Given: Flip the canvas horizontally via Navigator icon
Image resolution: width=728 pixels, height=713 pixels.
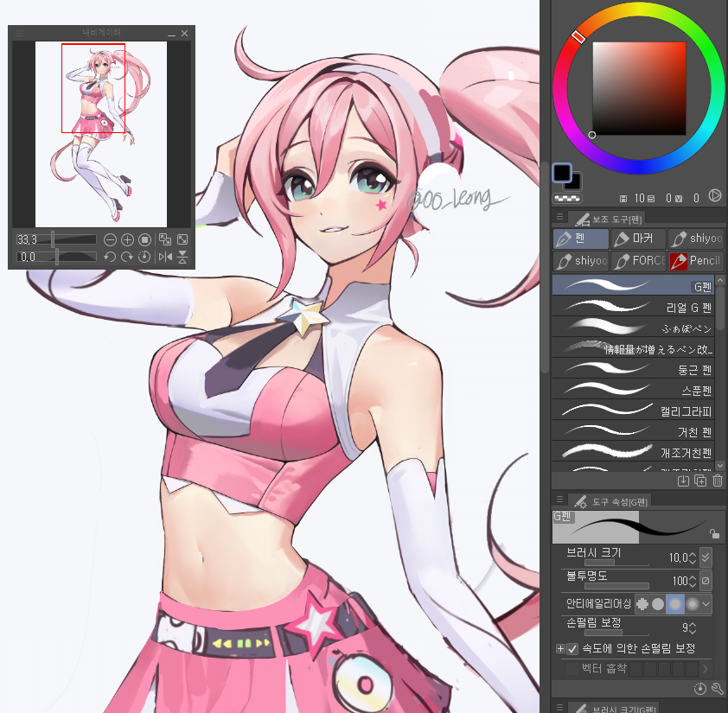Looking at the screenshot, I should point(164,255).
